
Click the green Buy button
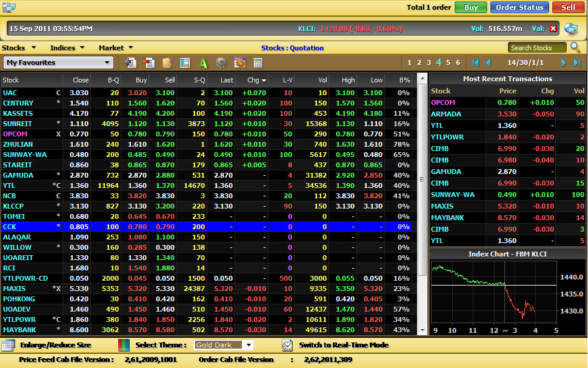[x=470, y=7]
